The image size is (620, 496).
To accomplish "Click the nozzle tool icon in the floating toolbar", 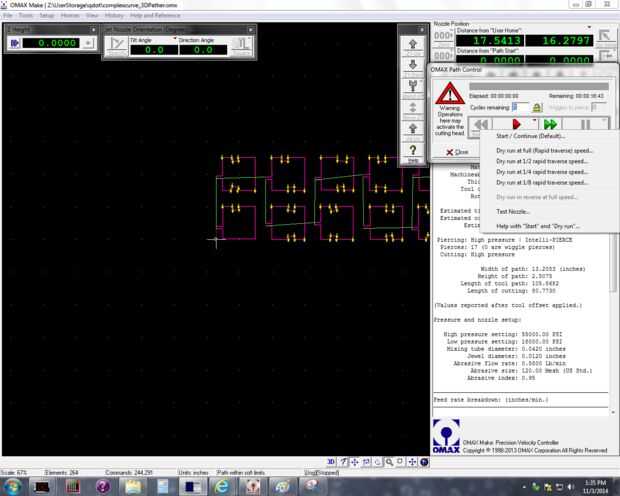I will (x=412, y=88).
